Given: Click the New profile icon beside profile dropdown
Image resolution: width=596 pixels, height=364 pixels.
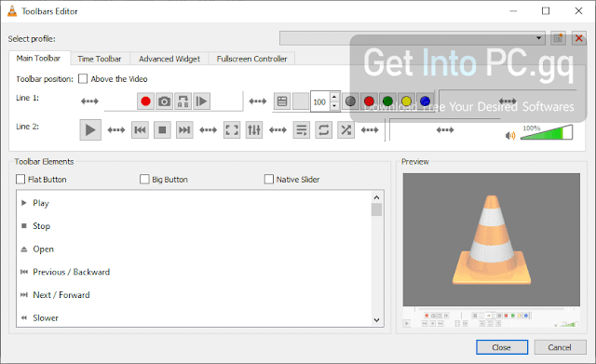Looking at the screenshot, I should [x=558, y=38].
